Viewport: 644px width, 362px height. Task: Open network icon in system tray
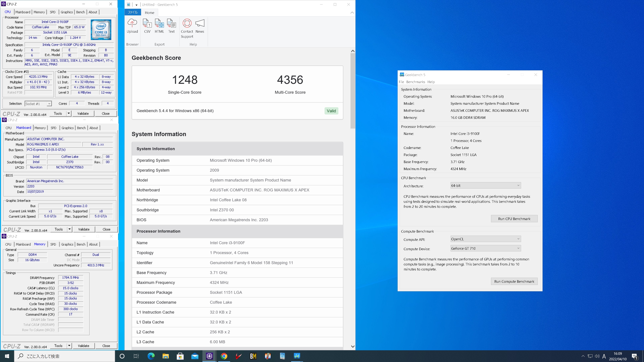click(590, 356)
